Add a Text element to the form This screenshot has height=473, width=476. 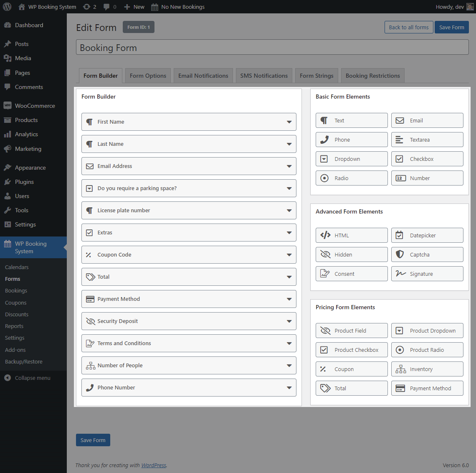pyautogui.click(x=352, y=121)
